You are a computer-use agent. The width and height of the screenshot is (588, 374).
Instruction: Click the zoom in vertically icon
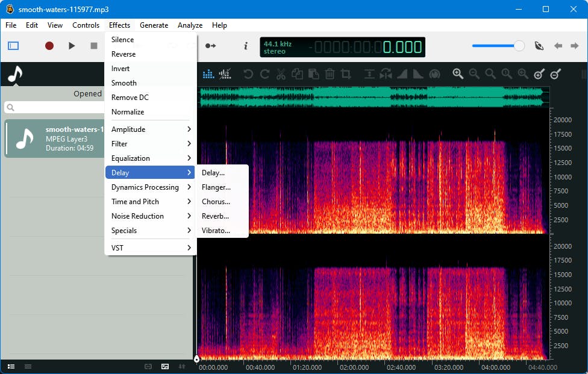pos(539,73)
